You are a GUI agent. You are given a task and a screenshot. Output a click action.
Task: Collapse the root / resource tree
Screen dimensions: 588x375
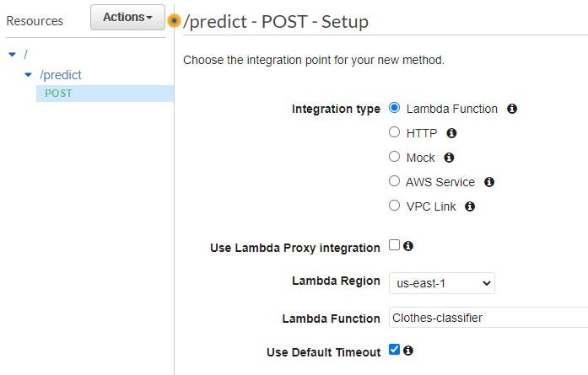[x=12, y=55]
